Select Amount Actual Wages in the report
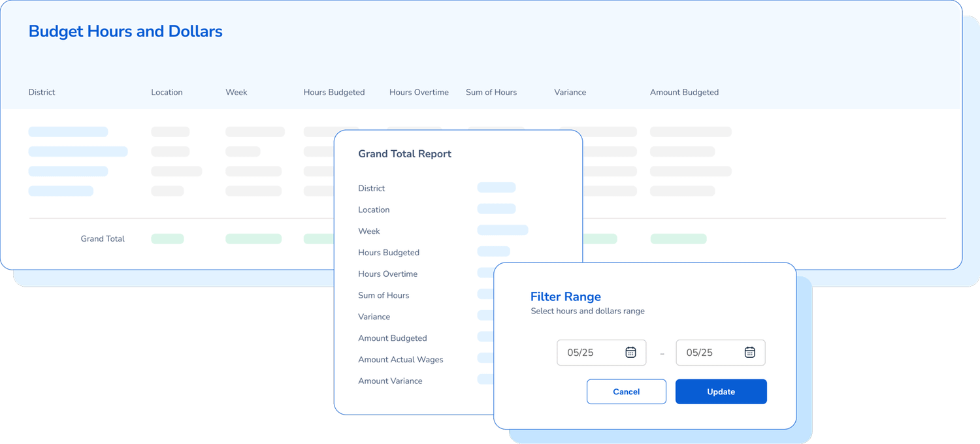This screenshot has height=444, width=980. click(400, 360)
